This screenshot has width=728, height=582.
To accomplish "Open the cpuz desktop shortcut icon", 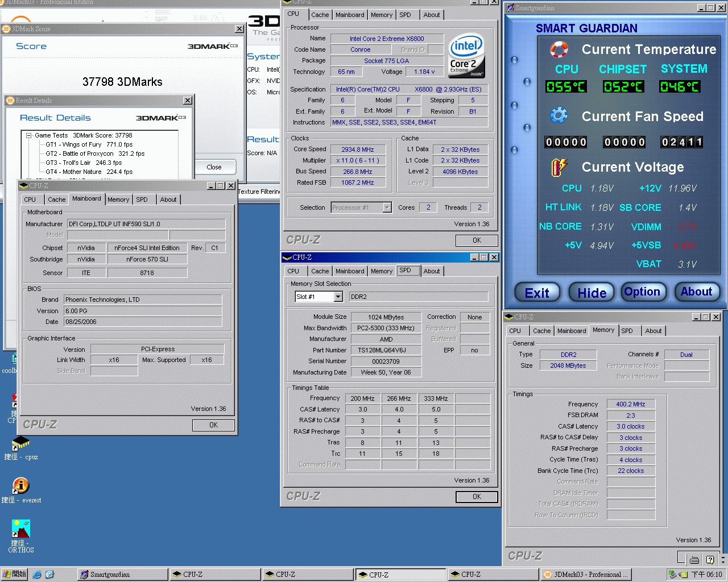I will (20, 443).
